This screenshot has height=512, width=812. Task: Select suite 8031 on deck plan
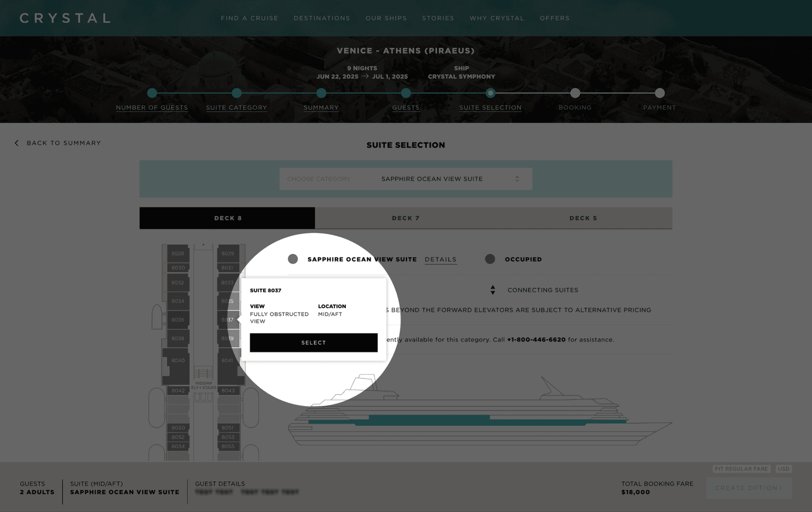tap(228, 268)
